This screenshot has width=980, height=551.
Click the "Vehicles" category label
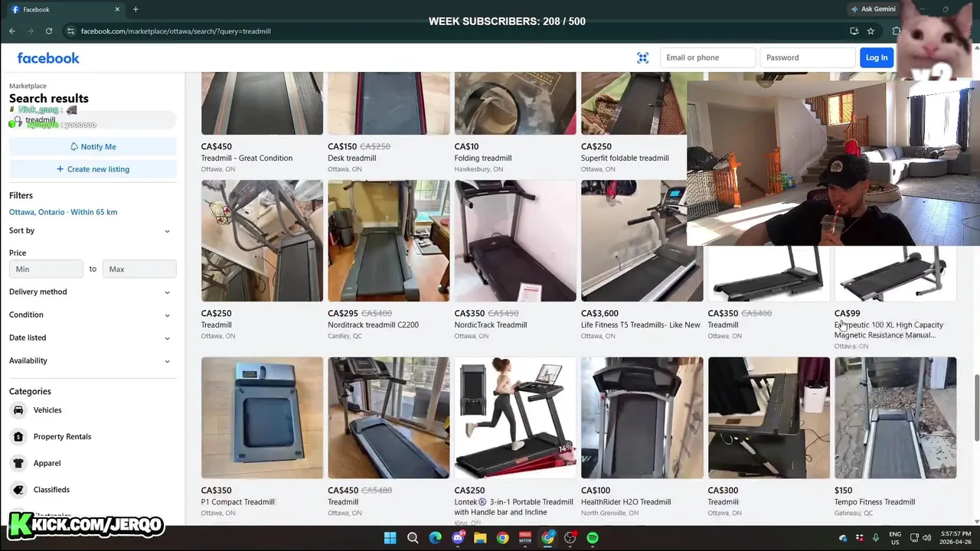(47, 410)
